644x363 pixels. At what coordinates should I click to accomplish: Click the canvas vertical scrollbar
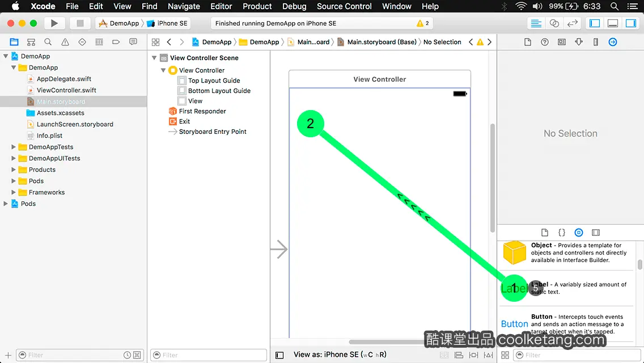[493, 178]
